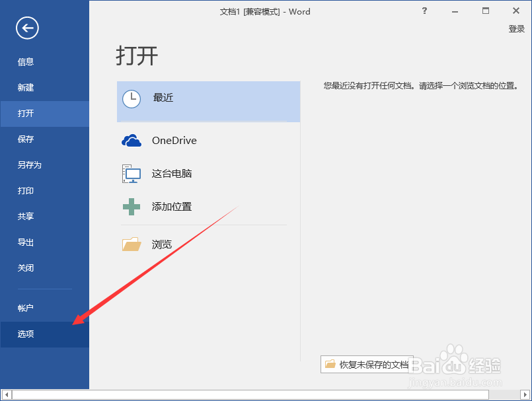The width and height of the screenshot is (532, 401).
Task: Click the help question mark icon
Action: tap(424, 11)
